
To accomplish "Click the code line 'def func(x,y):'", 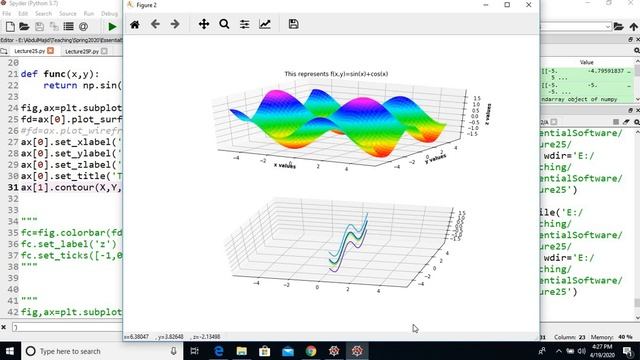I will tap(60, 74).
